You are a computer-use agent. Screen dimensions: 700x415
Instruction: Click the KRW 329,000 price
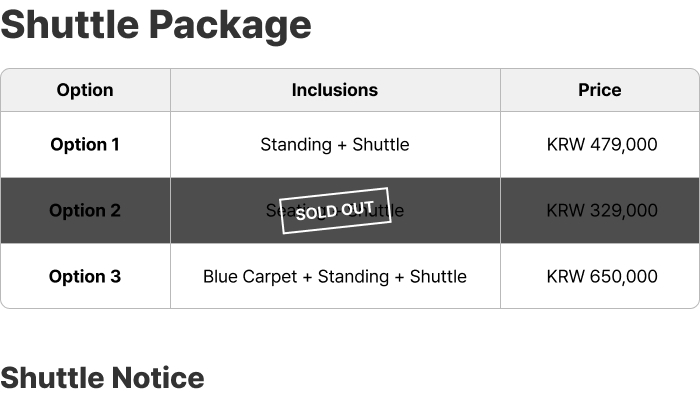point(602,211)
